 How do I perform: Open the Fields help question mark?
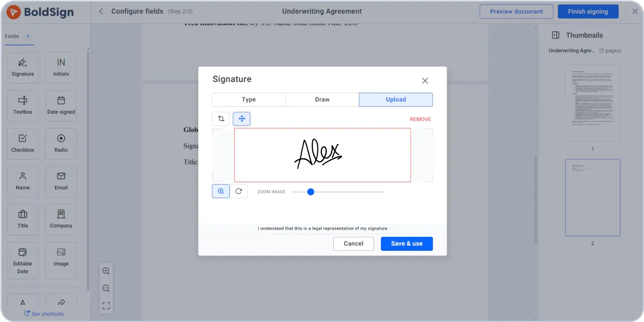[27, 37]
